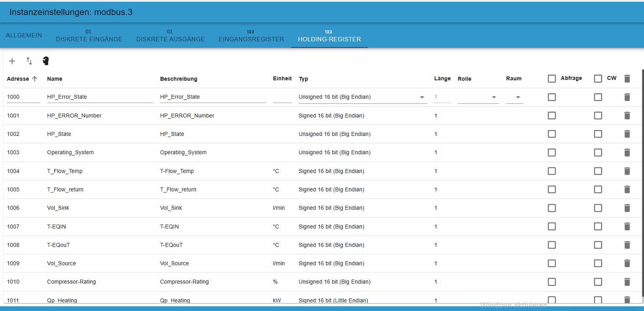Screen dimensions: 644x311
Task: Delete the HP_ERROR_Number row
Action: coord(627,115)
